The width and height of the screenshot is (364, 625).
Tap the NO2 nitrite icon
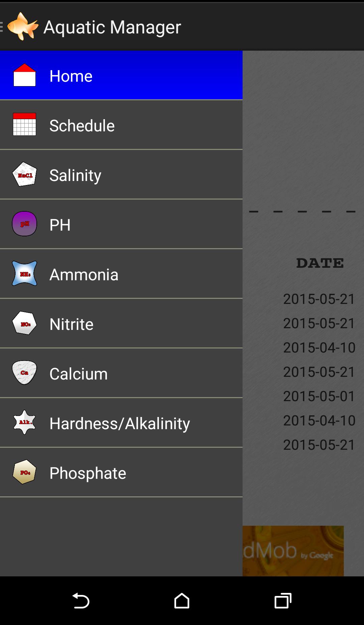(x=24, y=323)
